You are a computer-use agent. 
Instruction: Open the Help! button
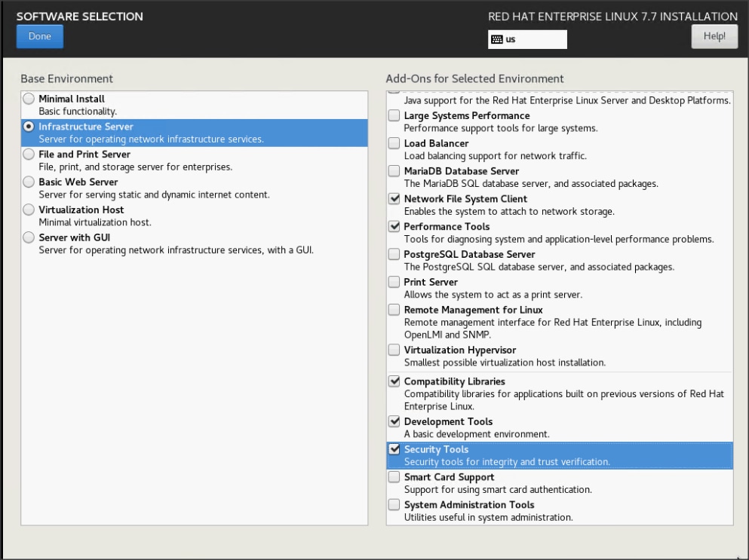714,36
